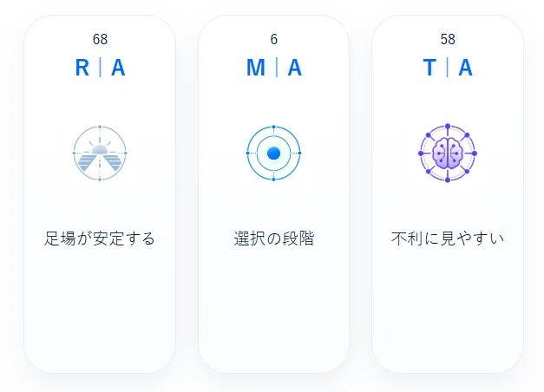
Task: Select the letter T in the third card
Action: coord(429,68)
